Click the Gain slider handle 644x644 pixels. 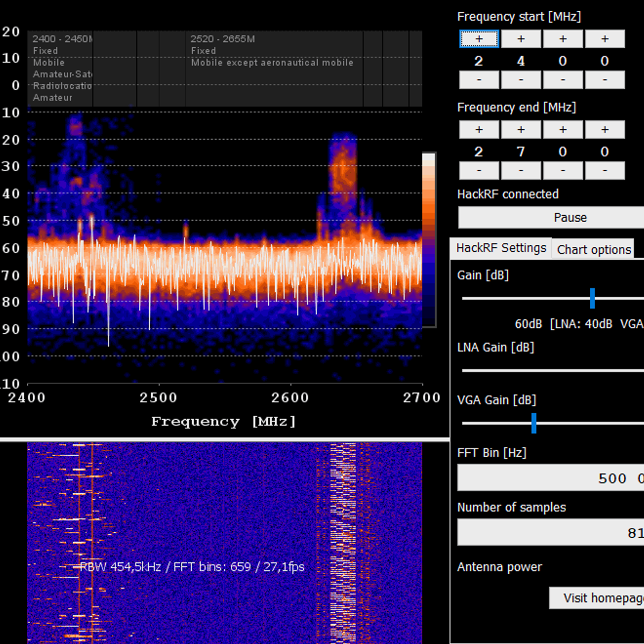pos(592,299)
